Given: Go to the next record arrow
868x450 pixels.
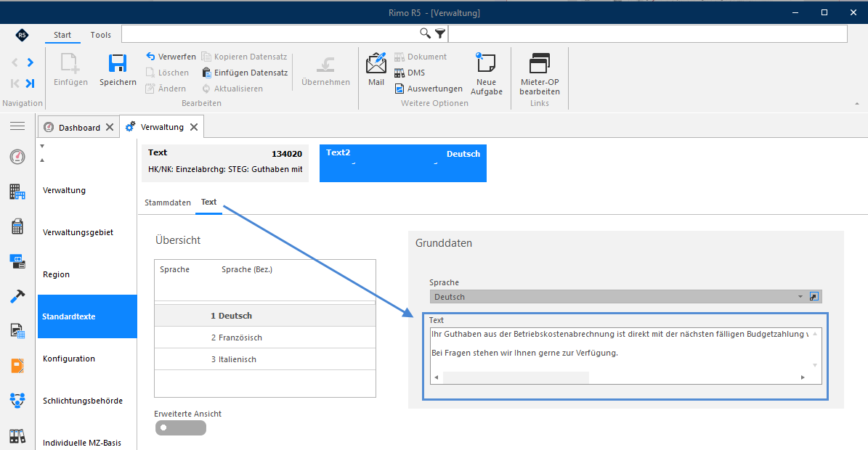Looking at the screenshot, I should pyautogui.click(x=31, y=62).
